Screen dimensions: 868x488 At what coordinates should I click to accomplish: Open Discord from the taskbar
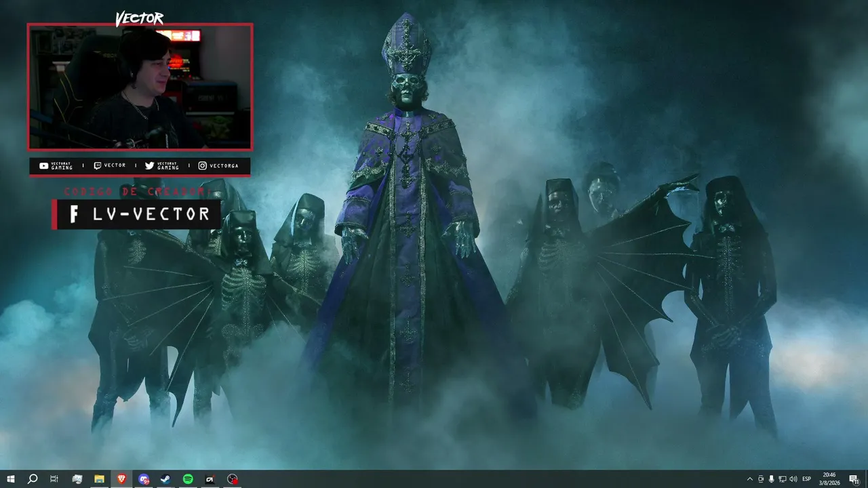pos(144,479)
